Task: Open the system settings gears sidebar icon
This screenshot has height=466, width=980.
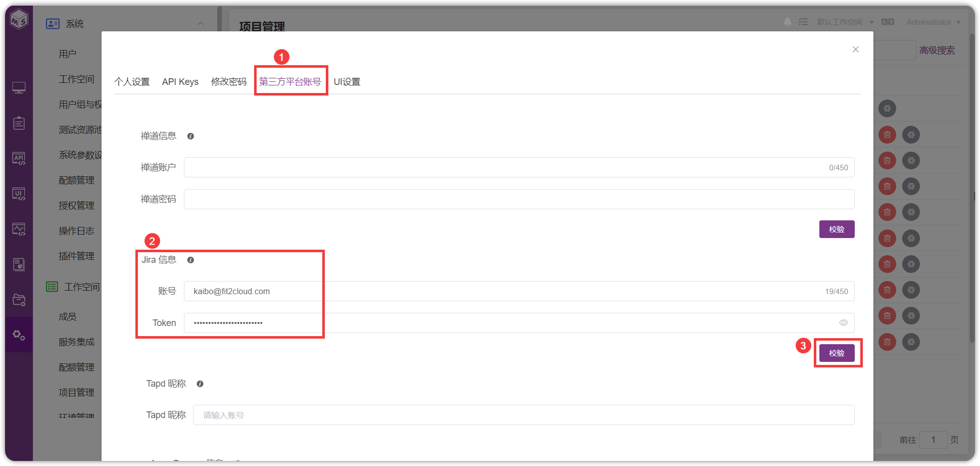Action: pyautogui.click(x=19, y=335)
